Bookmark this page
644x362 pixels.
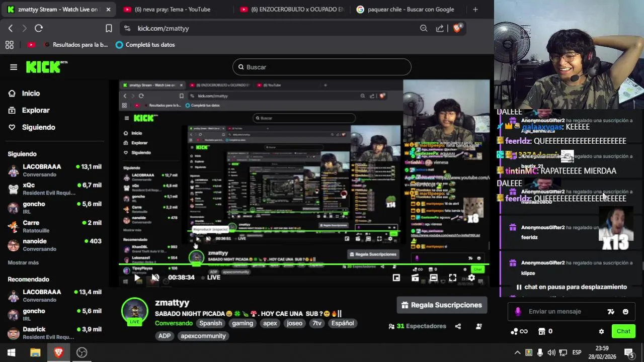click(109, 29)
